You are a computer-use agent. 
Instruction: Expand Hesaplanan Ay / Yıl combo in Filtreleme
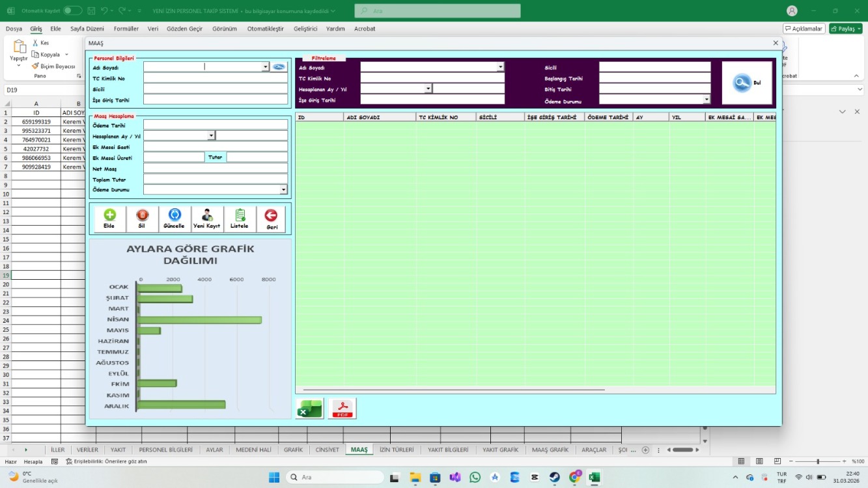point(428,89)
